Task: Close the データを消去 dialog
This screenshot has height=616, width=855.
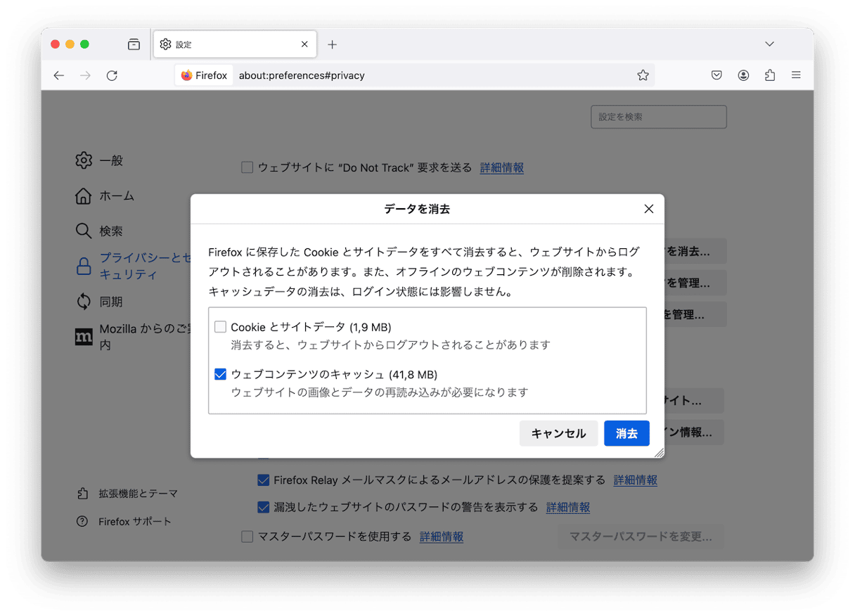Action: (648, 209)
